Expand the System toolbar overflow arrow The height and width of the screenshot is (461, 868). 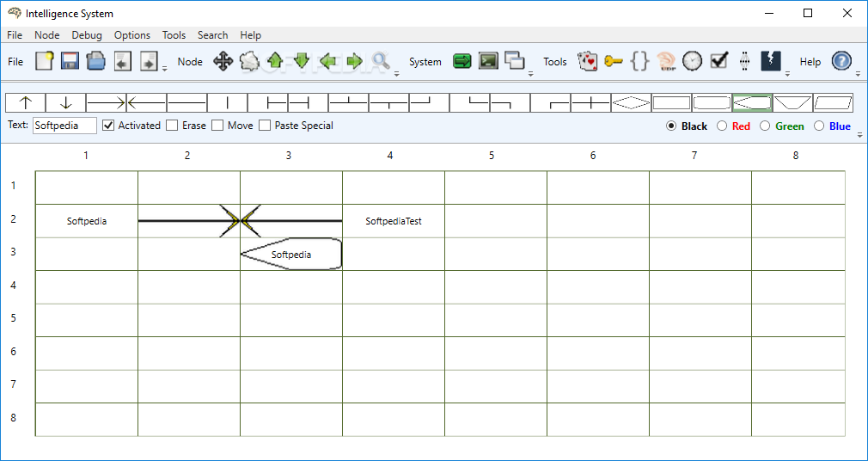[530, 73]
